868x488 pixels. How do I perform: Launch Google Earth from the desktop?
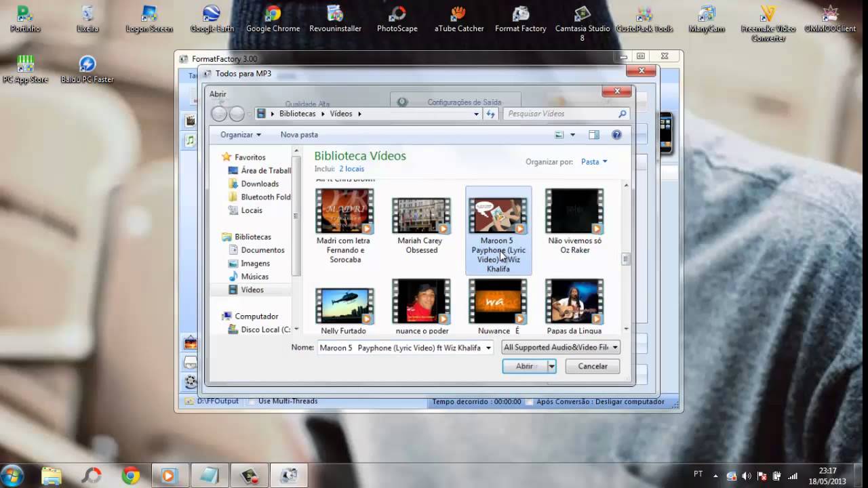pyautogui.click(x=212, y=19)
